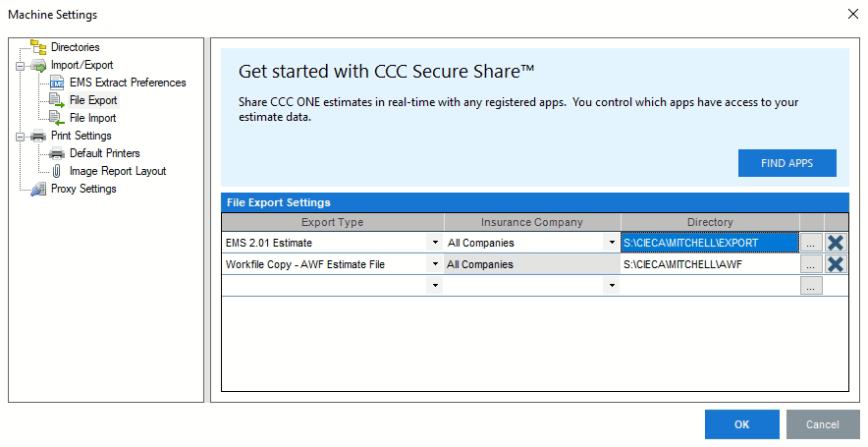868x447 pixels.
Task: Browse directory for Workfile Copy AWF row
Action: pos(811,264)
